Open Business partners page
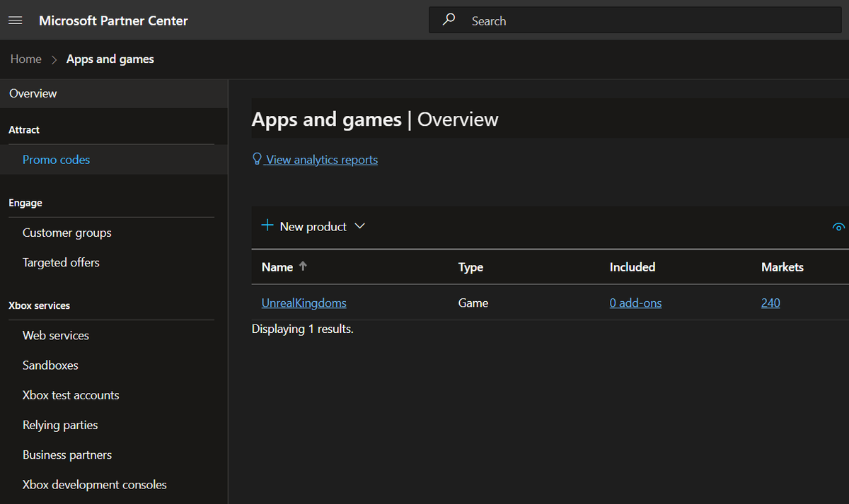 (x=67, y=455)
